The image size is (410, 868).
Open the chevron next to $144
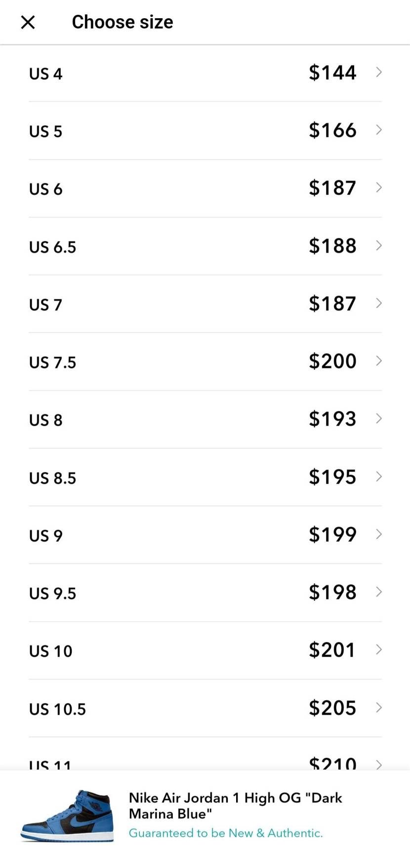coord(379,72)
